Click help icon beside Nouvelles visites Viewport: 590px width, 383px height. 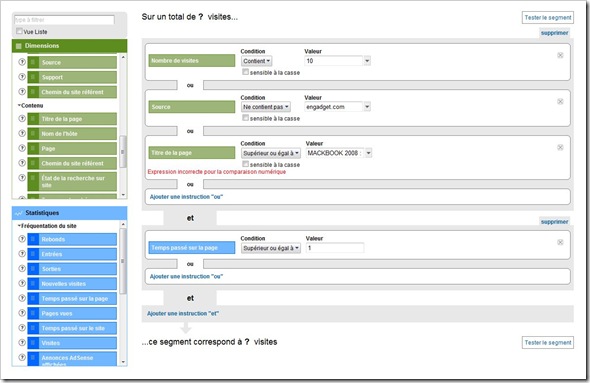[x=22, y=283]
